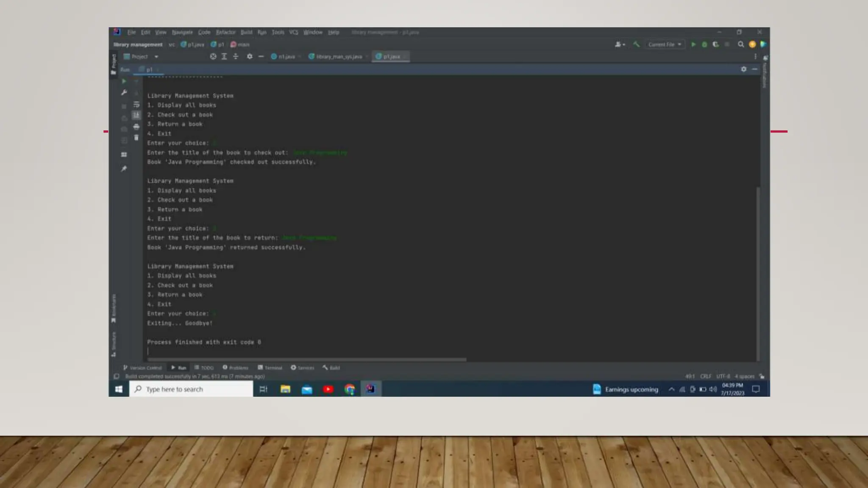The image size is (868, 488).
Task: Toggle pin tab in Run panel
Action: pos(124,169)
